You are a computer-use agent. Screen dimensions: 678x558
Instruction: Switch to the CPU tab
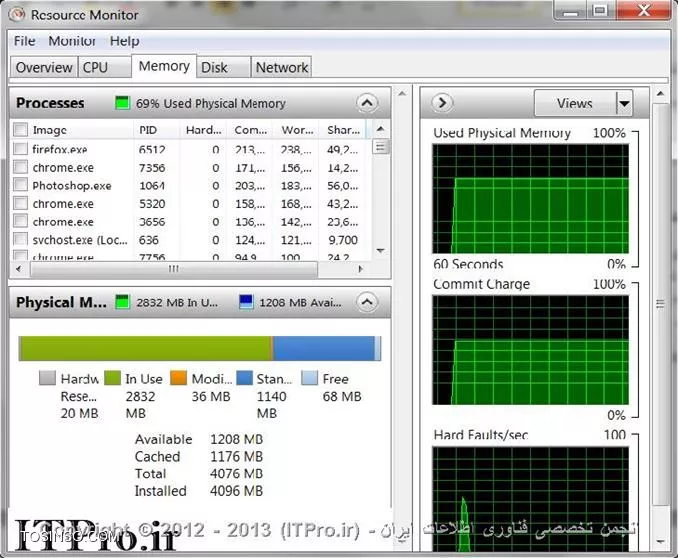point(105,67)
